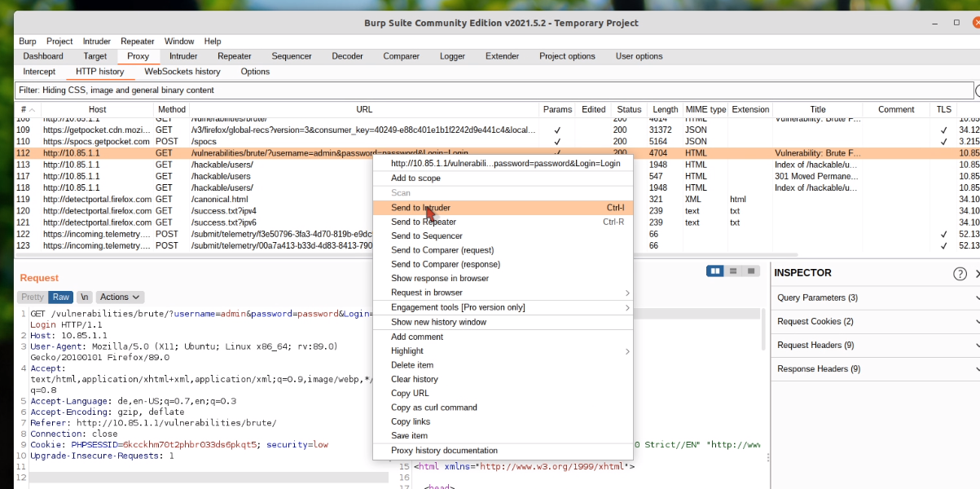Select the combined single-pane layout icon
This screenshot has width=980, height=489.
[x=751, y=271]
